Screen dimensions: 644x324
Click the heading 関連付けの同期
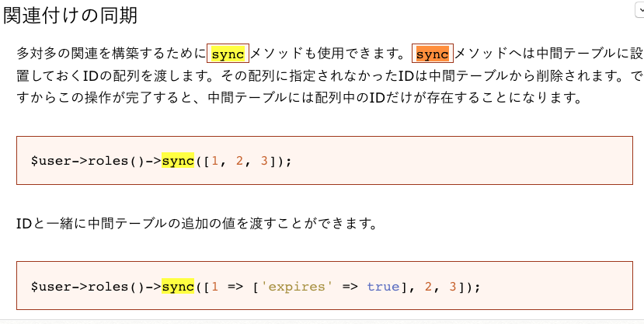[x=71, y=16]
